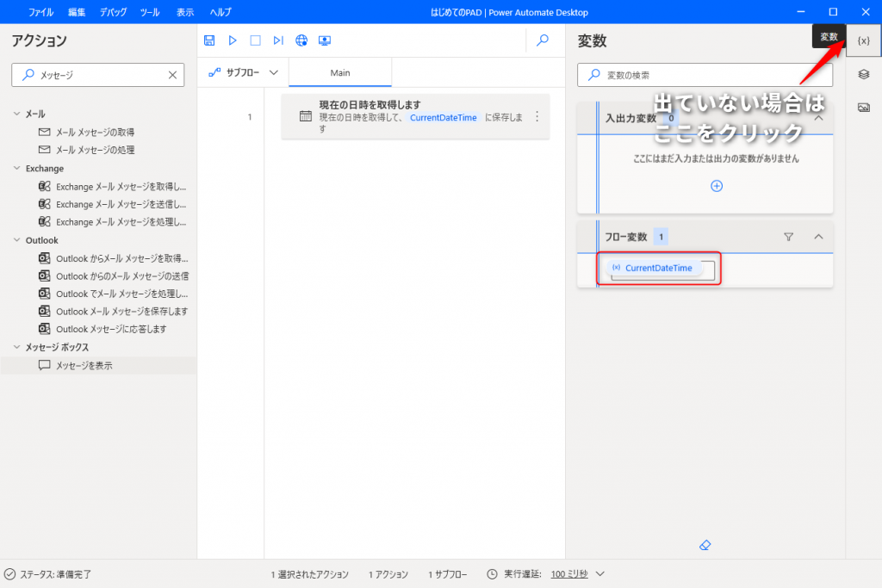Image resolution: width=882 pixels, height=588 pixels.
Task: Open the デバッグ menu
Action: click(x=113, y=12)
